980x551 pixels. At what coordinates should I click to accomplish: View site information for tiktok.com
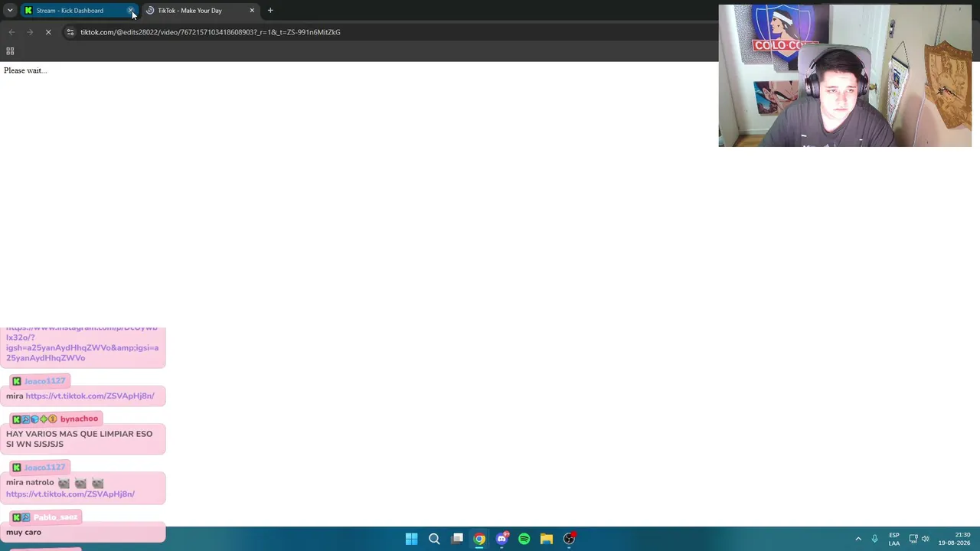pyautogui.click(x=70, y=32)
